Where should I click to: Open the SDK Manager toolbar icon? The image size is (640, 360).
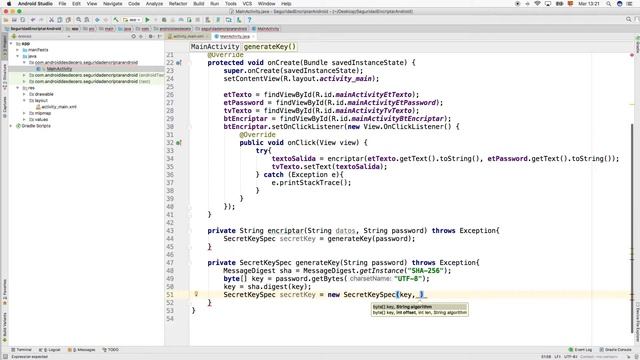pos(239,20)
